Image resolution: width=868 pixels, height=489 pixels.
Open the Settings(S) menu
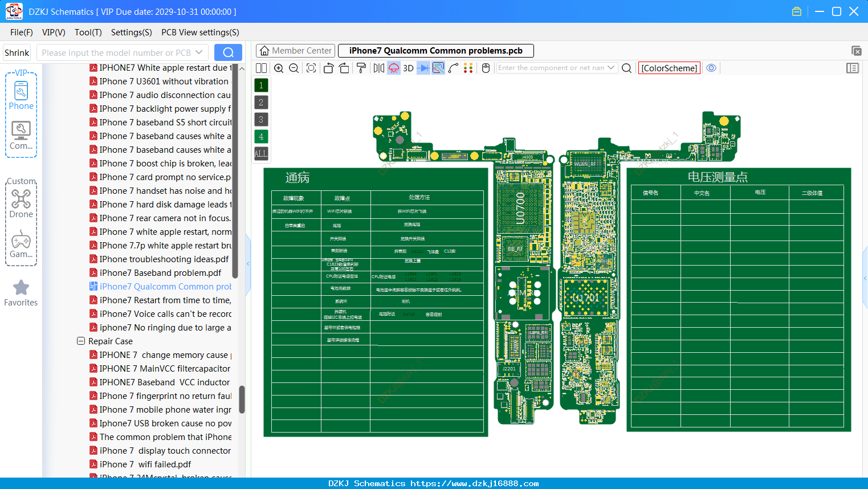click(132, 32)
